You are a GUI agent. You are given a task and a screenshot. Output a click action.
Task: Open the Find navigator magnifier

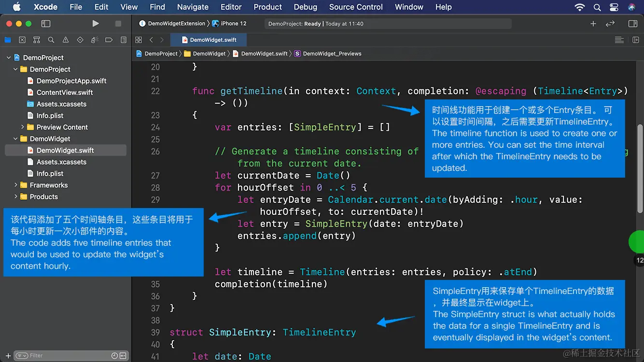(51, 40)
